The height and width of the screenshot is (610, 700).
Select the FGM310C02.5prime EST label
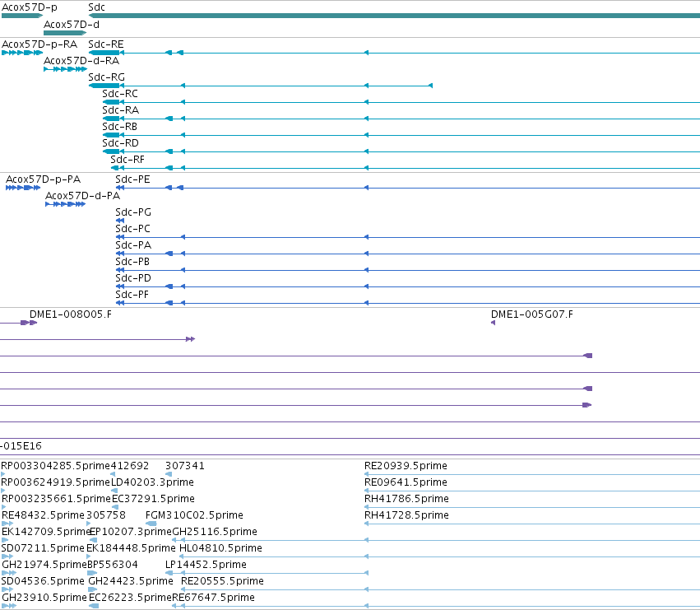point(194,515)
